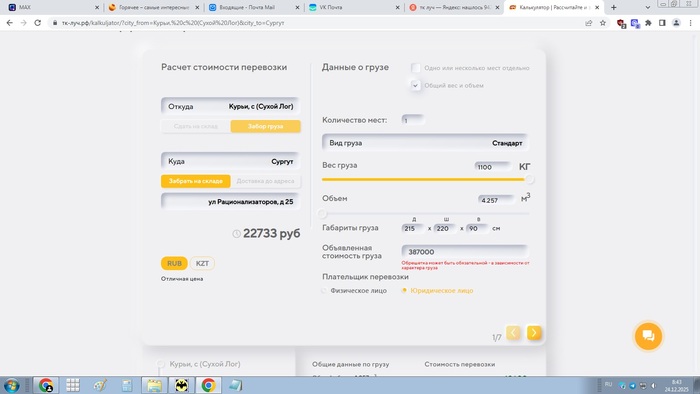
Task: Open the 'Куда' city selector
Action: tap(230, 161)
